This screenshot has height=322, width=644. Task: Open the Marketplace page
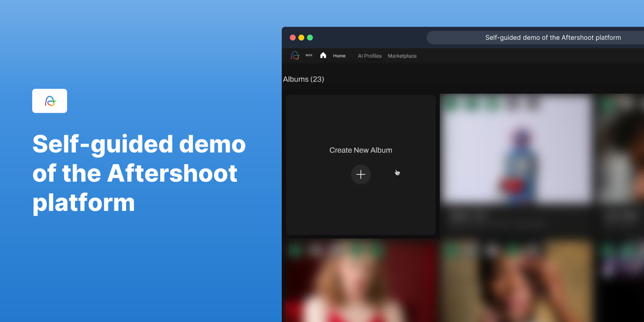point(401,56)
